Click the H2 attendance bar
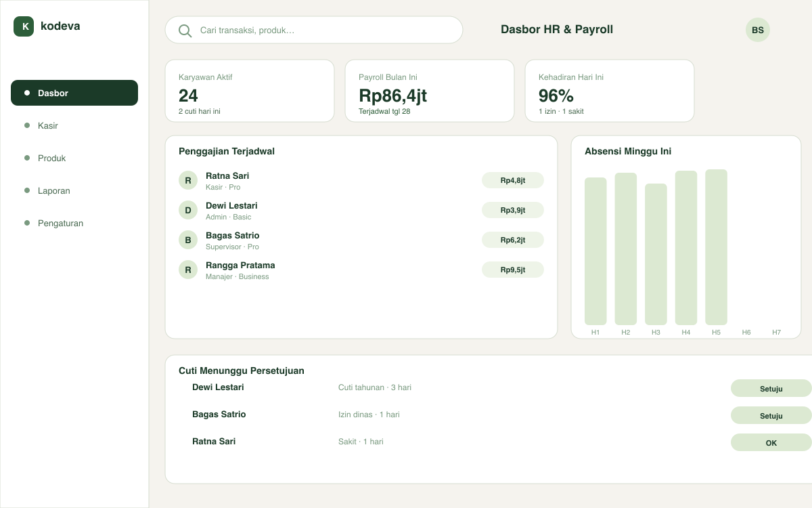Screen dimensions: 812x508 tap(626, 249)
